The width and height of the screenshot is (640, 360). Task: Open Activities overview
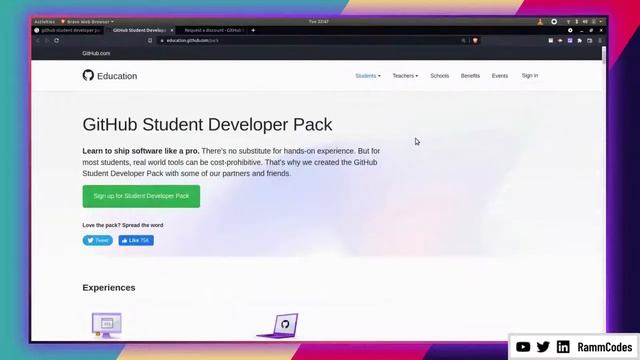44,22
